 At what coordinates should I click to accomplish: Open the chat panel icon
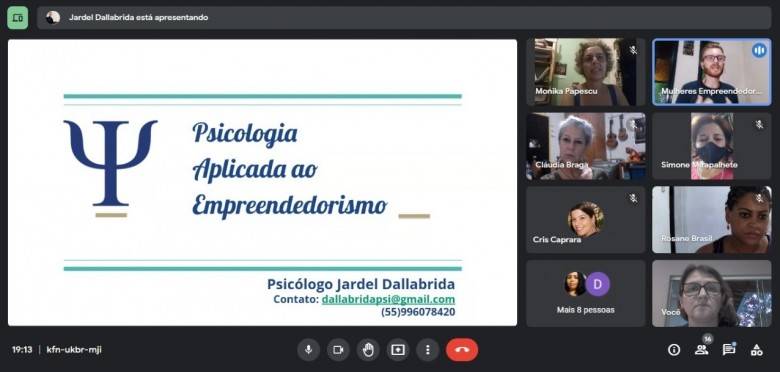point(729,350)
